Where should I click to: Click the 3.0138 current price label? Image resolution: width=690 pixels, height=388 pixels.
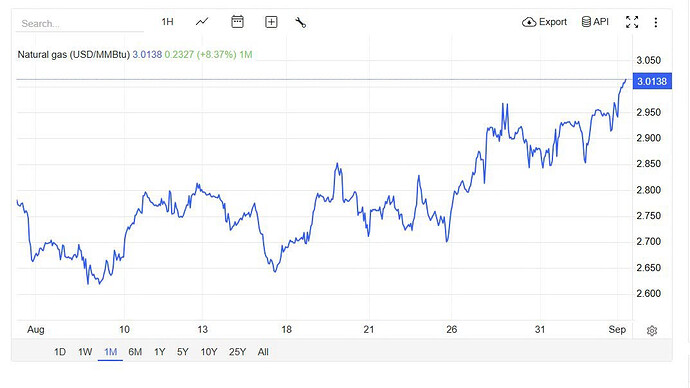click(x=652, y=81)
